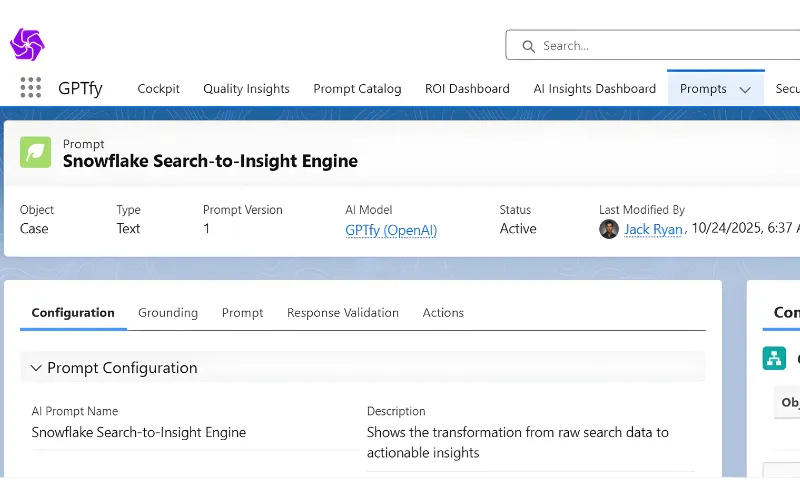Switch to the Actions sub-tab
Viewport: 800px width, 500px height.
coord(443,313)
